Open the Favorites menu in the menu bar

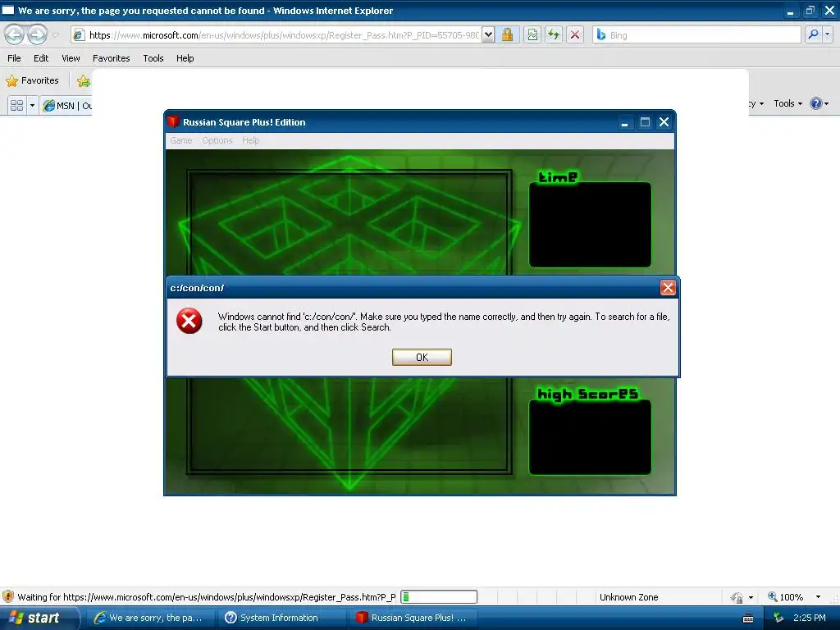click(111, 58)
